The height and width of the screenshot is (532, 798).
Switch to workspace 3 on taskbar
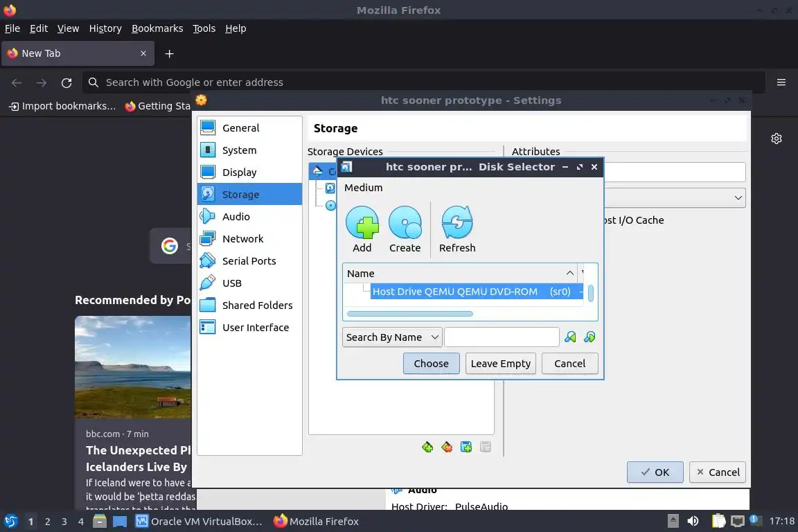click(64, 522)
